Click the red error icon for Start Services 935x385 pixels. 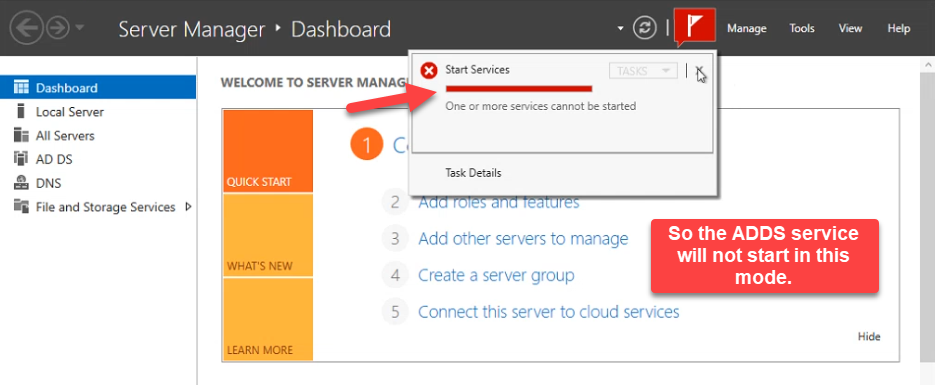[429, 70]
